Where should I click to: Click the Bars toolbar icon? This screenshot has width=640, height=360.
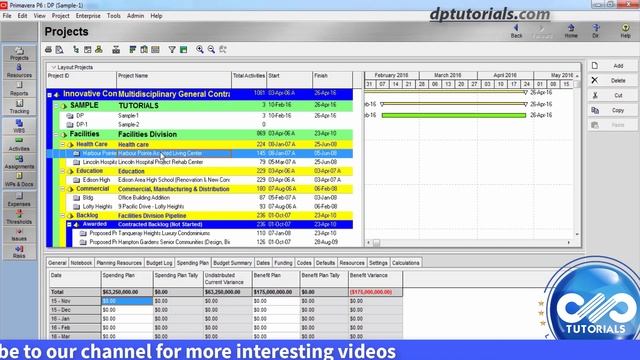click(x=132, y=49)
